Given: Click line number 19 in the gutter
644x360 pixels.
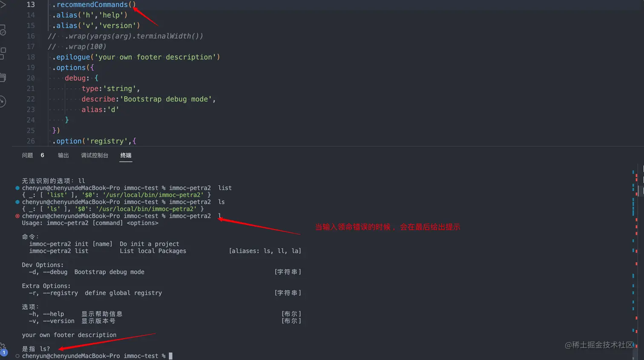Looking at the screenshot, I should 31,68.
